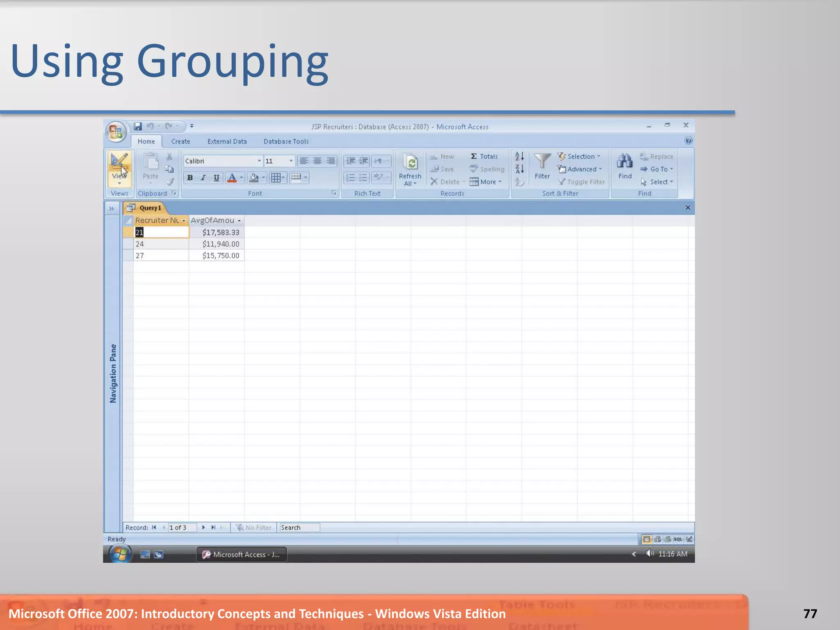The width and height of the screenshot is (840, 630).
Task: Click the Delete record button
Action: pos(445,182)
